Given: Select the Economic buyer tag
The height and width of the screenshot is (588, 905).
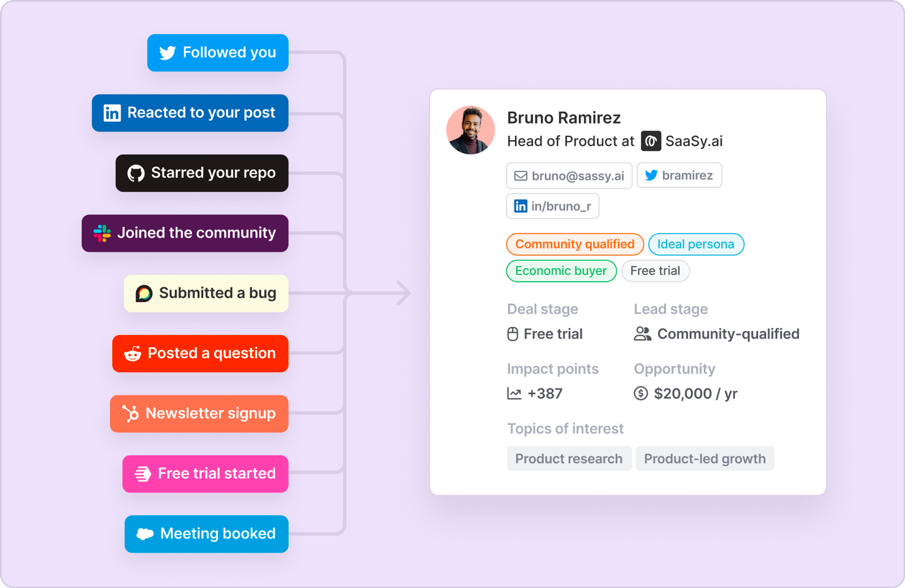Looking at the screenshot, I should 561,271.
